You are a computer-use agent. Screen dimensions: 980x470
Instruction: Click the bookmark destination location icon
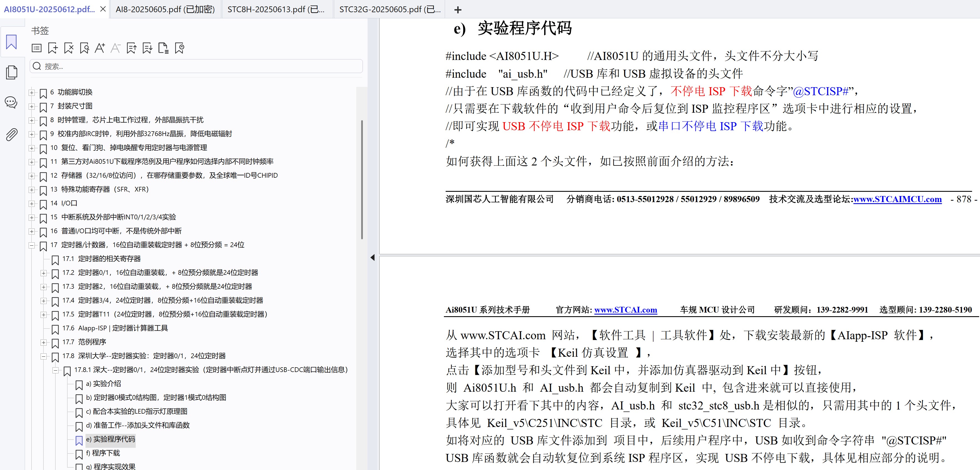coord(179,48)
